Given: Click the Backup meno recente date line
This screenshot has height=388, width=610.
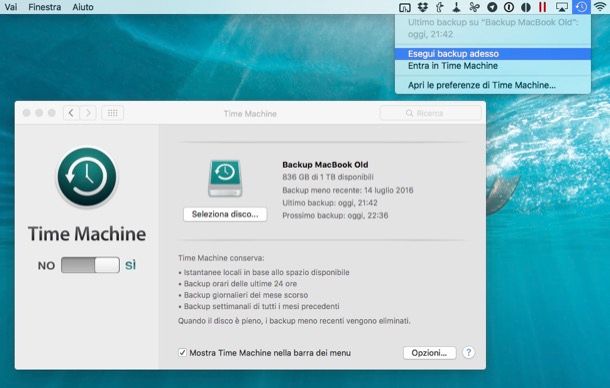Looking at the screenshot, I should [348, 190].
